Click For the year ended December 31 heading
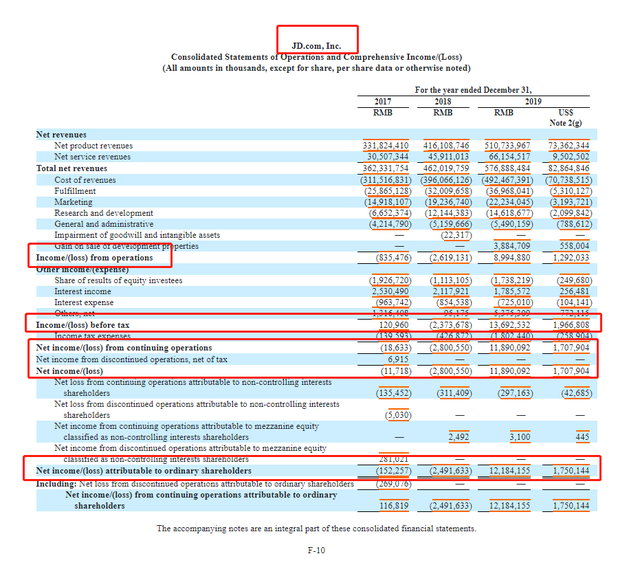This screenshot has width=640, height=567. click(473, 90)
